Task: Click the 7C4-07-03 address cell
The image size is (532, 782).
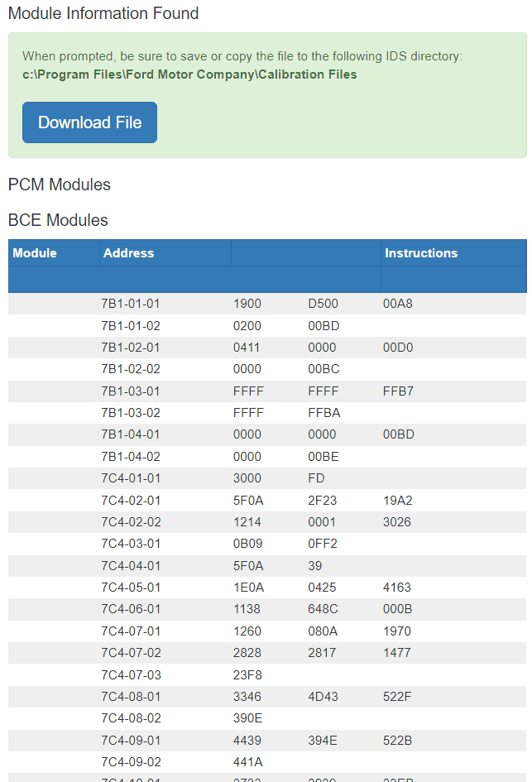Action: coord(131,674)
